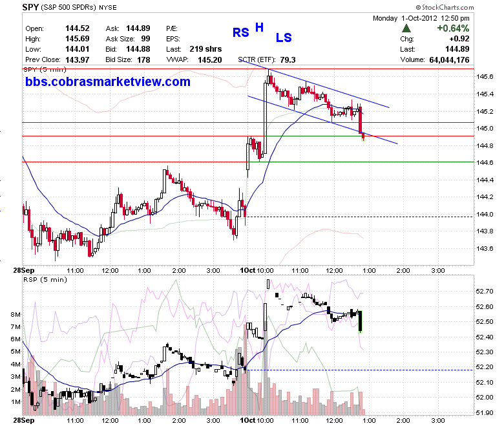Click the SPY (5 min) panel label
The height and width of the screenshot is (426, 504).
45,69
